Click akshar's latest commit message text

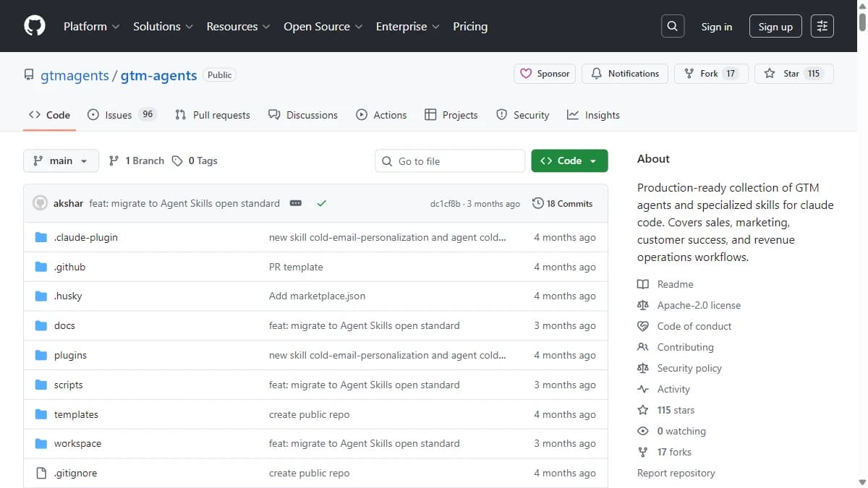point(184,204)
